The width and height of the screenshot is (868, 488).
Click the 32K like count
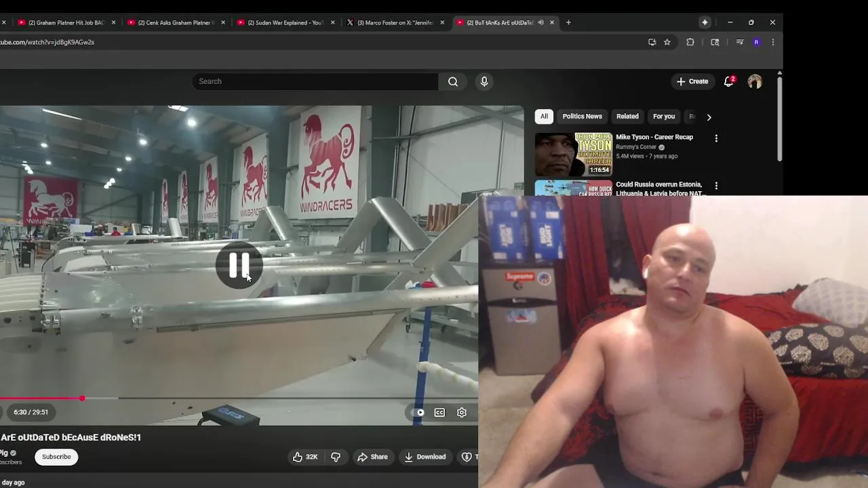(x=312, y=457)
